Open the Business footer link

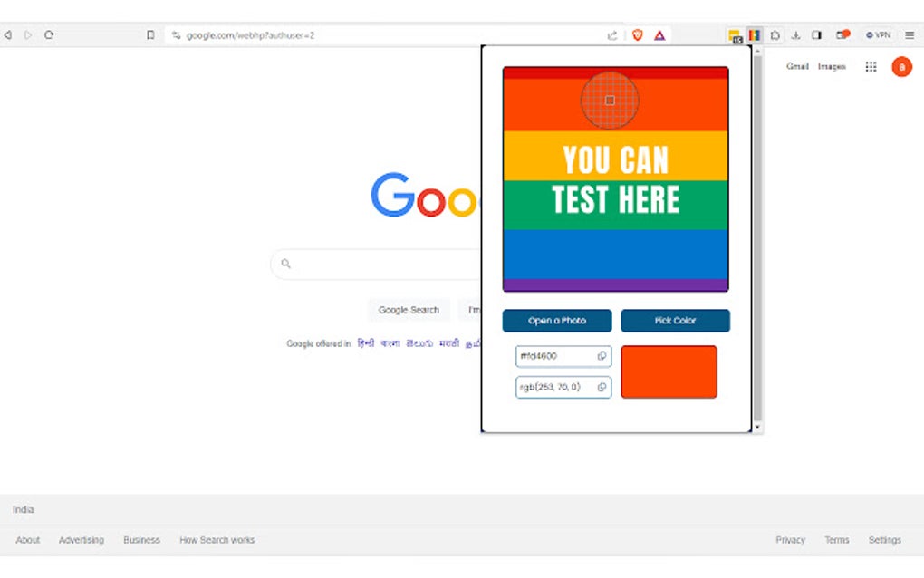pos(141,540)
